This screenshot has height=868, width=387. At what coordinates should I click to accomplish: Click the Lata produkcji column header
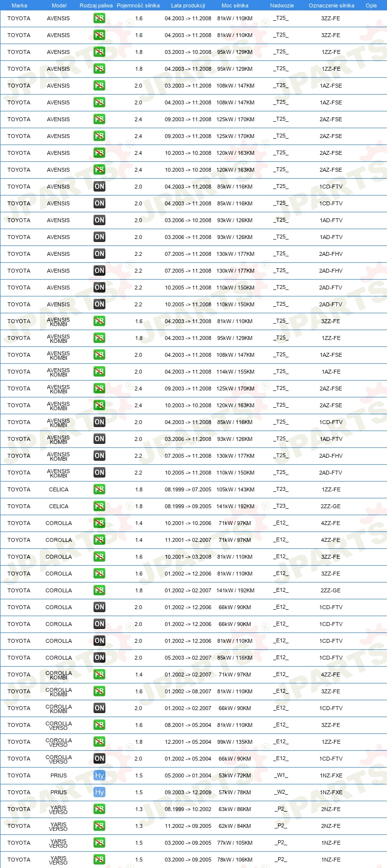[188, 5]
